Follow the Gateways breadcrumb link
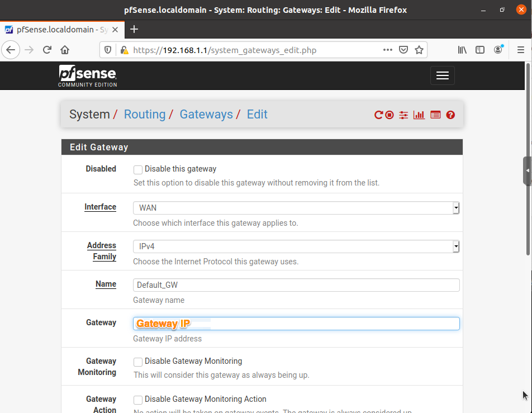This screenshot has height=413, width=532. 206,114
